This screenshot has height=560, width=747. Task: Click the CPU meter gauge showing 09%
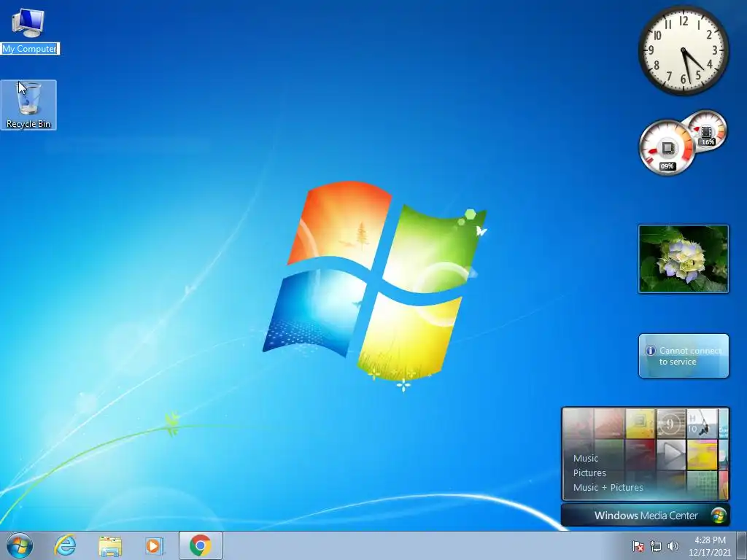(x=667, y=147)
